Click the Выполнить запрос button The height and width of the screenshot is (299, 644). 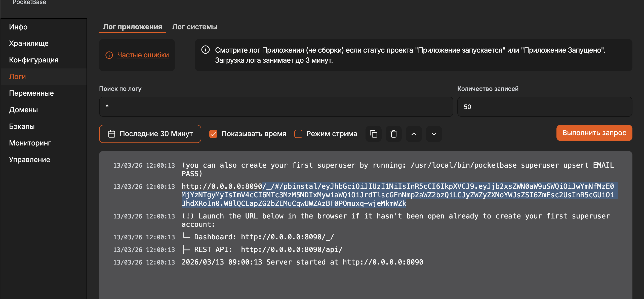click(594, 133)
